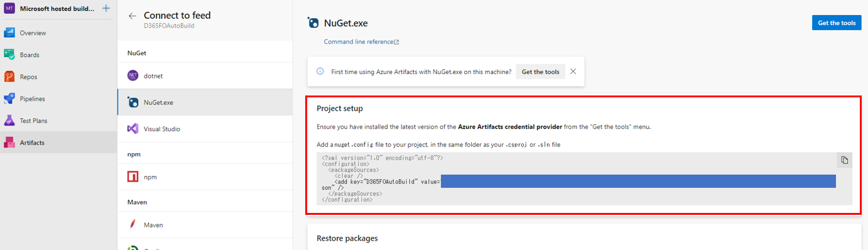Image resolution: width=868 pixels, height=250 pixels.
Task: Click Get the tools in the notice banner
Action: (x=541, y=72)
